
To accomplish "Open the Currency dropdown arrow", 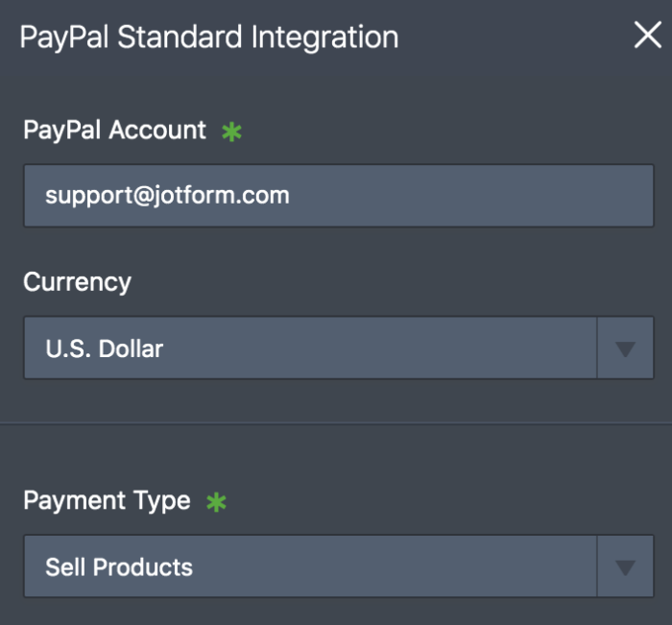I will coord(626,349).
